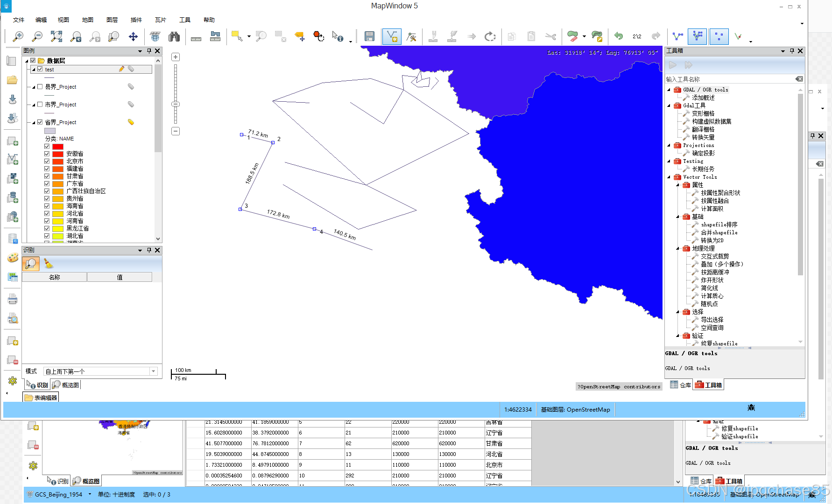The height and width of the screenshot is (504, 832).
Task: Uncheck 北京市 in the province classification
Action: pyautogui.click(x=47, y=161)
